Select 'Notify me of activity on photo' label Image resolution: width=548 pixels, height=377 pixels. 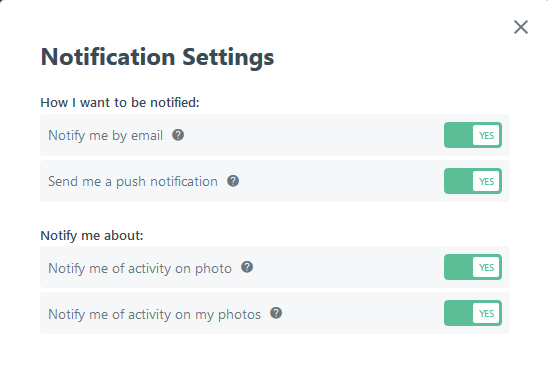(140, 268)
